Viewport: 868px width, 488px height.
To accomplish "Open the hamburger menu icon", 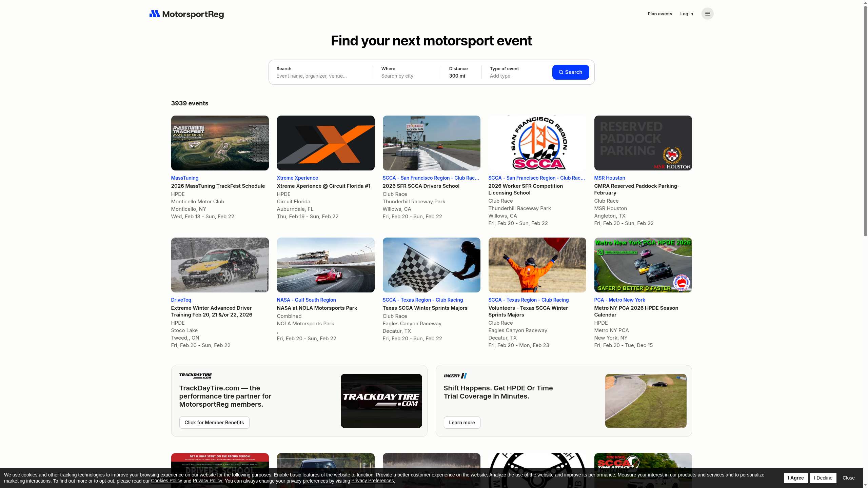I will pos(707,14).
